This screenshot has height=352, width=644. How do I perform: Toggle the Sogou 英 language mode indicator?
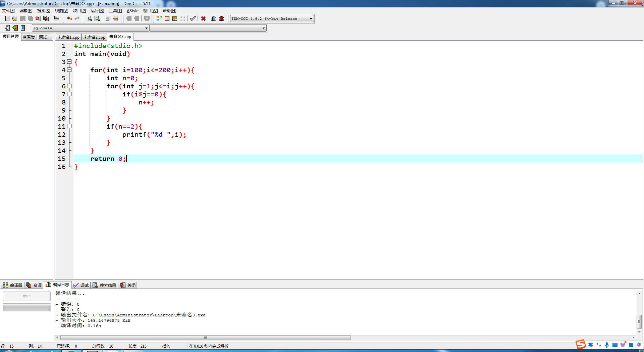[591, 345]
